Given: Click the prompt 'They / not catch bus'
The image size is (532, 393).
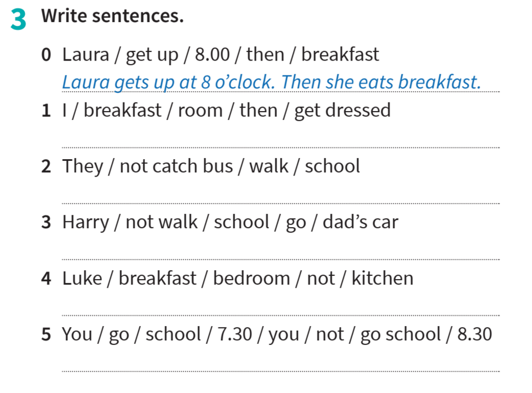Looking at the screenshot, I should tap(211, 166).
